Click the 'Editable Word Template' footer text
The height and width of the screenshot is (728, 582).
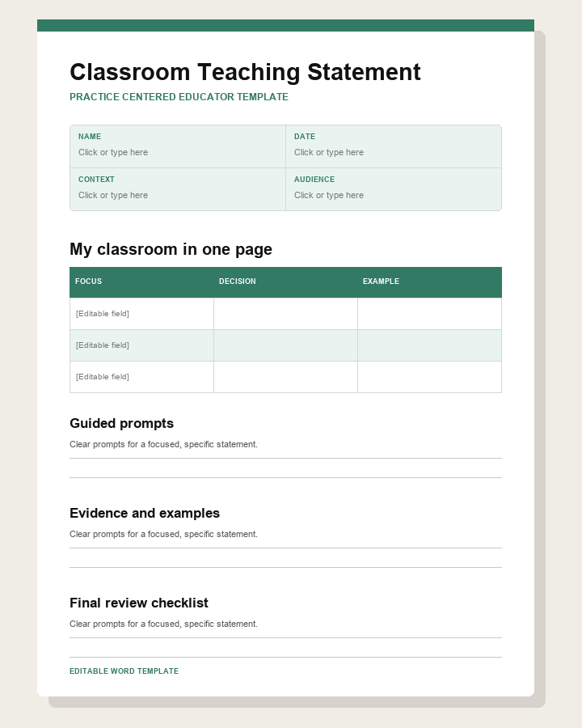point(124,671)
